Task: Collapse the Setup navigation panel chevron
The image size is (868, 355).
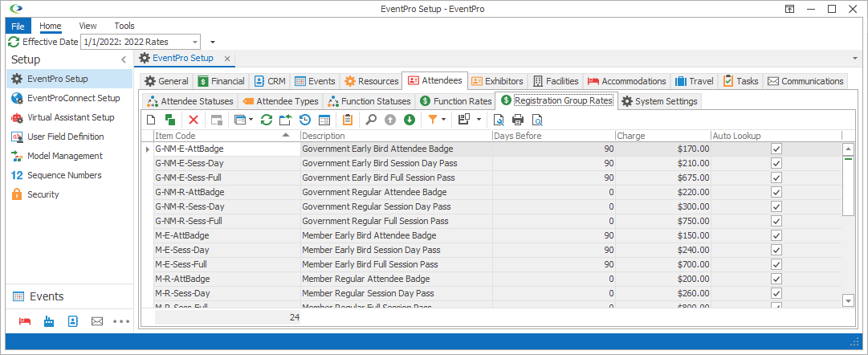Action: (x=124, y=59)
